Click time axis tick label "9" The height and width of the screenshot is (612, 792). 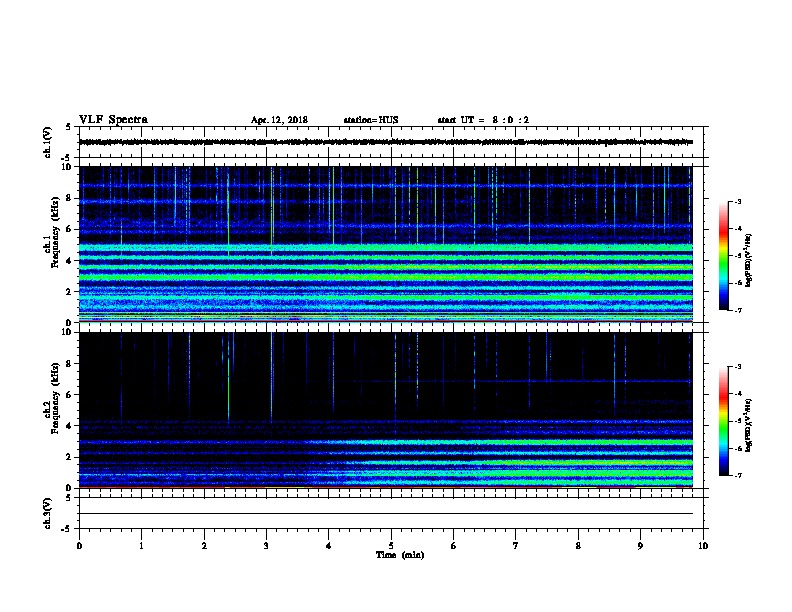point(640,546)
